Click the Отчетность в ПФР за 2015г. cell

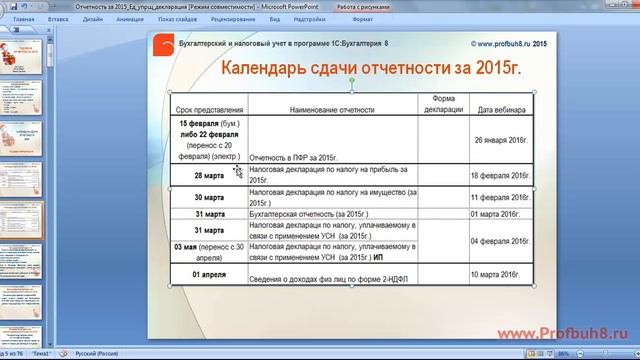point(332,140)
